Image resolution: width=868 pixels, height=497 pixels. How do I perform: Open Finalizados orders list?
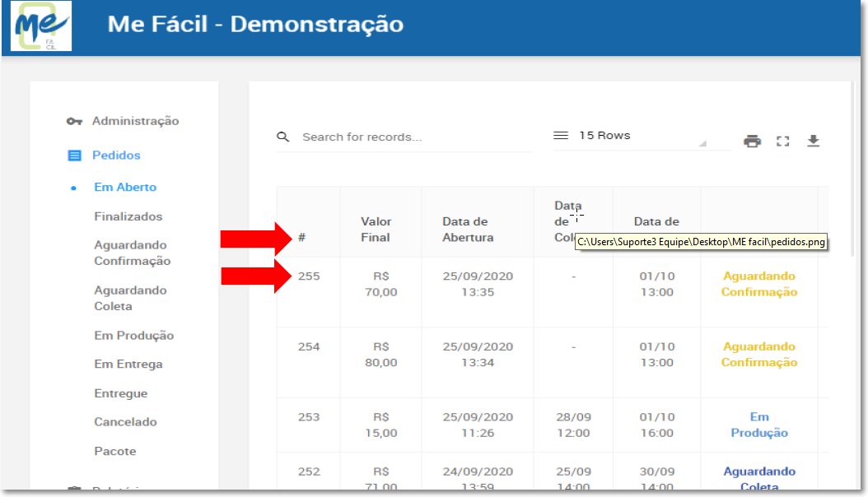click(x=128, y=216)
